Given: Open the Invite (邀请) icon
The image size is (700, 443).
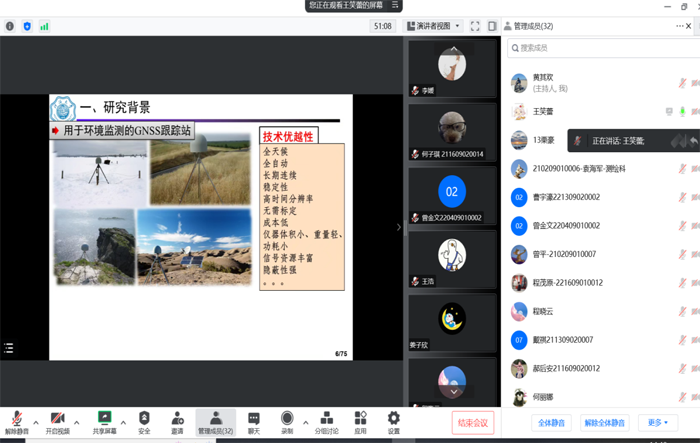Looking at the screenshot, I should (177, 422).
